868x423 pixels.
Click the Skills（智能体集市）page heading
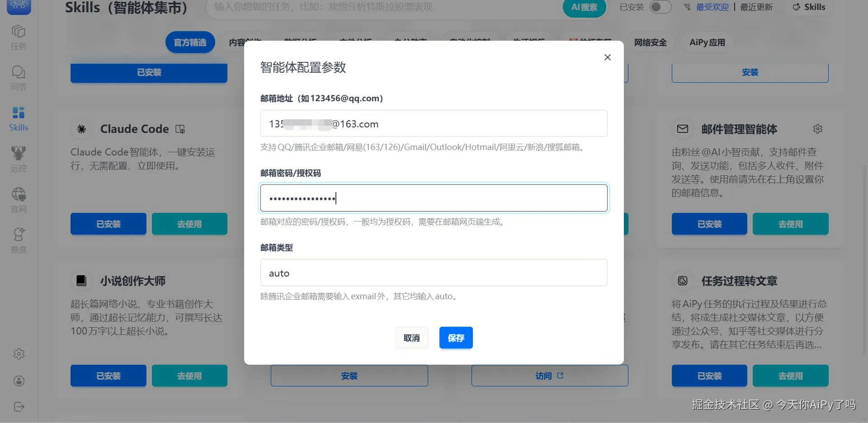coord(126,8)
